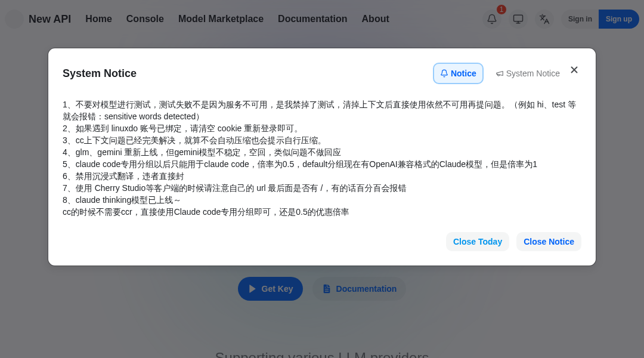Click the notification badge showing 1

[x=501, y=10]
